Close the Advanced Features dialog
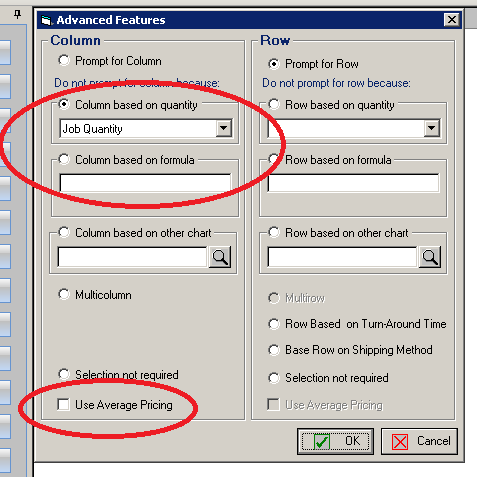The width and height of the screenshot is (477, 477). click(x=452, y=20)
